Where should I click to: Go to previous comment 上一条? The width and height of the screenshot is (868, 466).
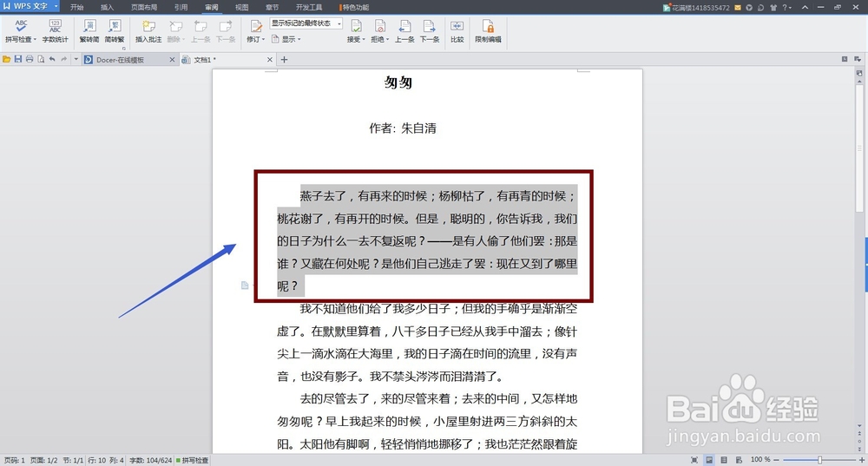(201, 31)
